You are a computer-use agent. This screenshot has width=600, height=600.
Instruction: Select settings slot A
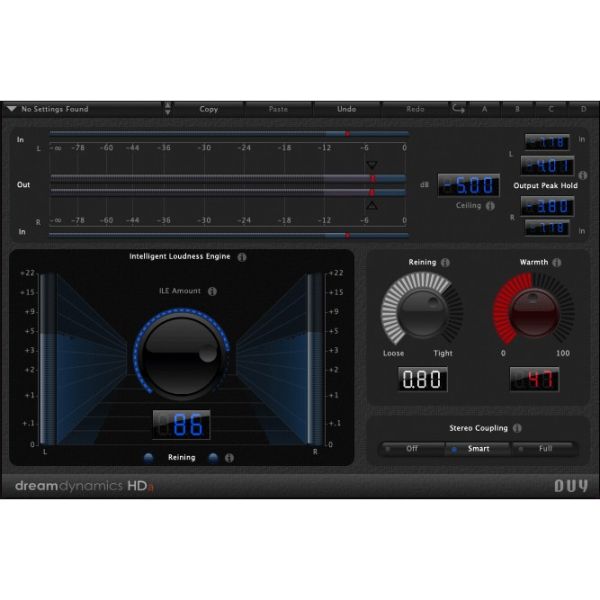tap(484, 109)
